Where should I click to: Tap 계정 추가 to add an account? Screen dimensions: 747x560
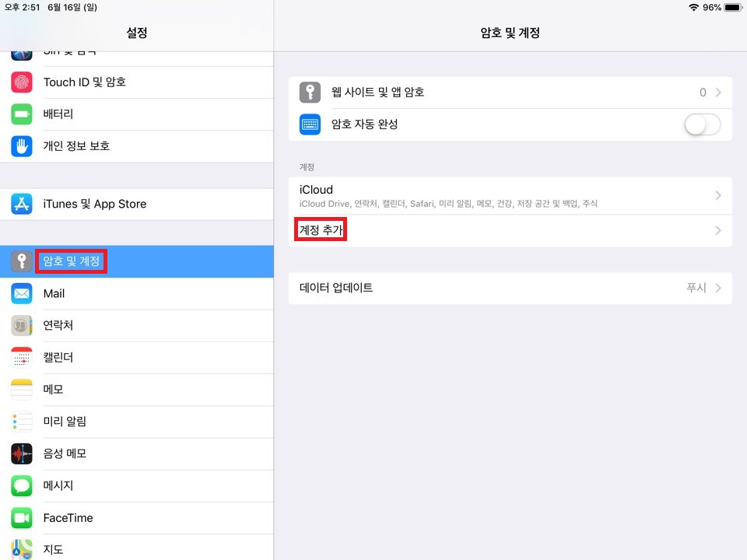point(320,230)
